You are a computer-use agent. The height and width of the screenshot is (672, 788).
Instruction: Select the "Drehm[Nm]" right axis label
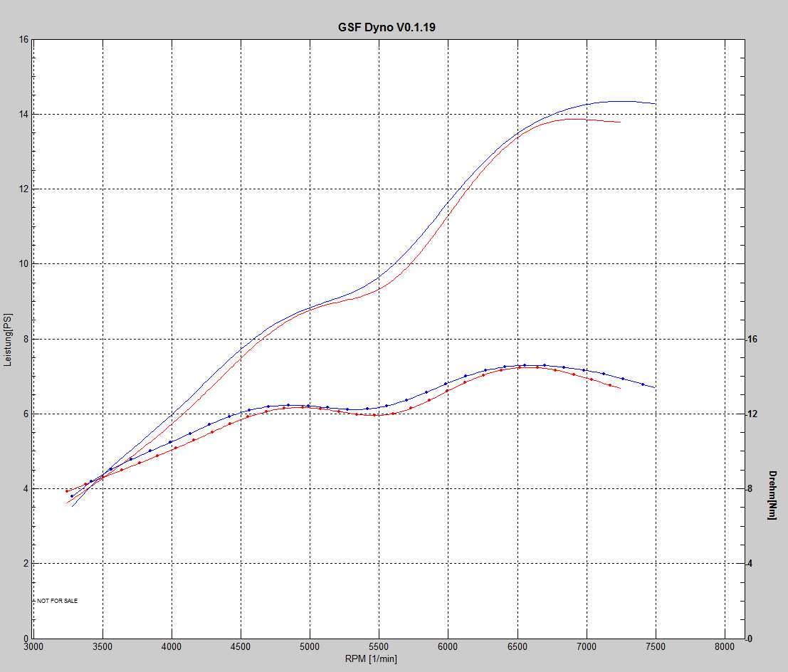(x=772, y=495)
